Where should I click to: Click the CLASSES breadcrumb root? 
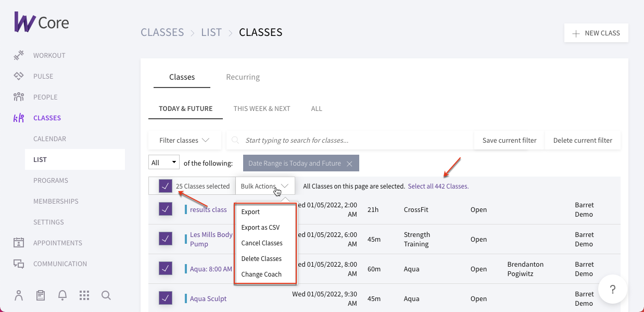pos(162,32)
